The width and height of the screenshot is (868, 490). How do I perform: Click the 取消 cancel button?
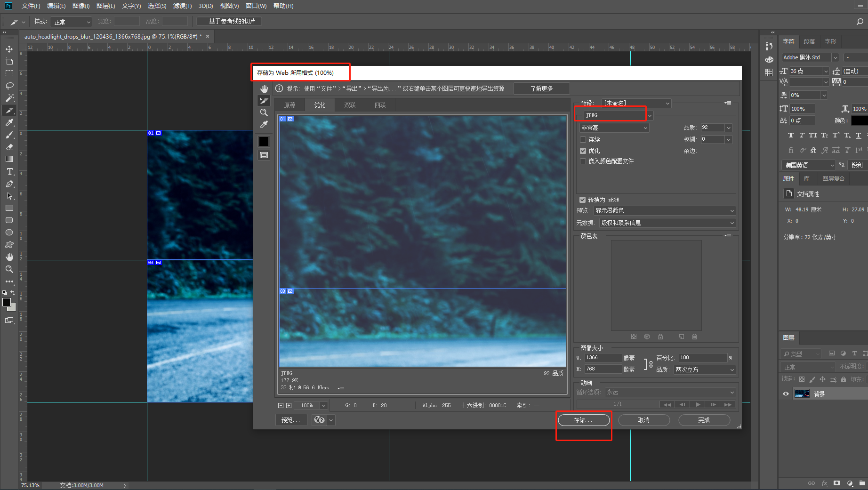644,420
